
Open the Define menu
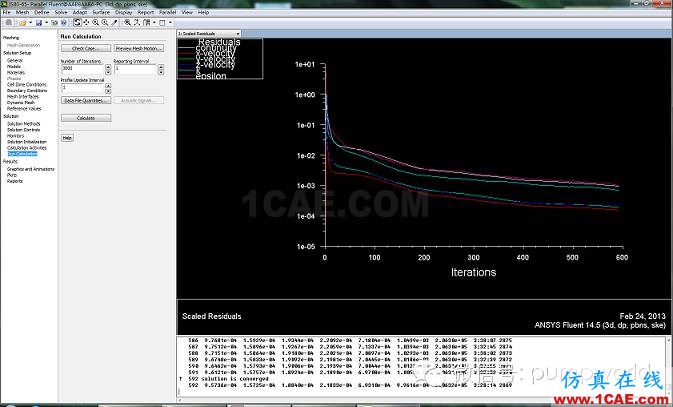pyautogui.click(x=42, y=12)
